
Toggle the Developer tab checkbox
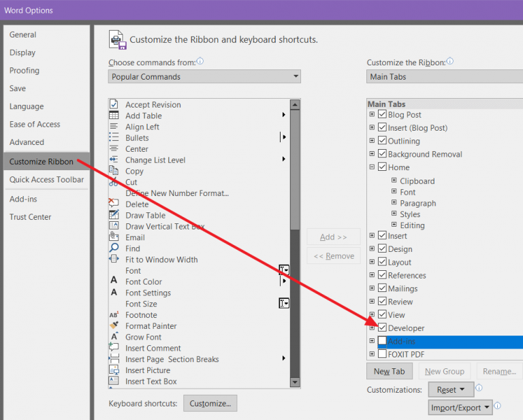click(382, 327)
